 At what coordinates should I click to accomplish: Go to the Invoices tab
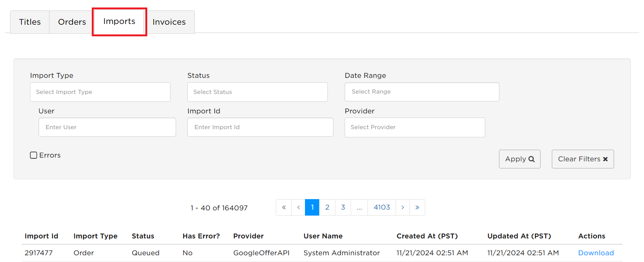[169, 22]
